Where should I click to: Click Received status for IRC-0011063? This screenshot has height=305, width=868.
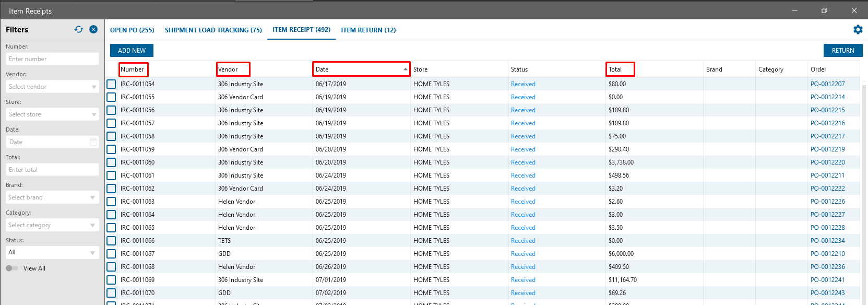point(523,202)
